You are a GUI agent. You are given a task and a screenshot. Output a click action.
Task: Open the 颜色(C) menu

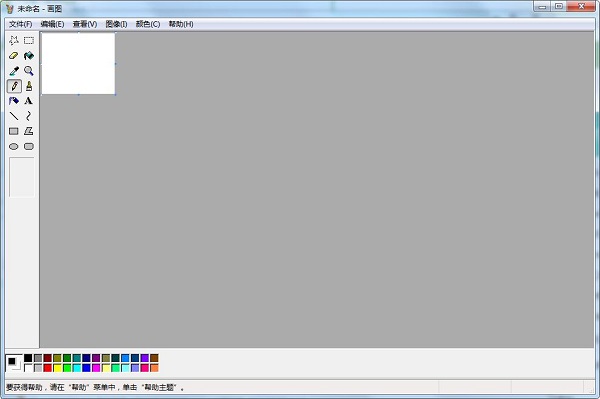point(148,24)
